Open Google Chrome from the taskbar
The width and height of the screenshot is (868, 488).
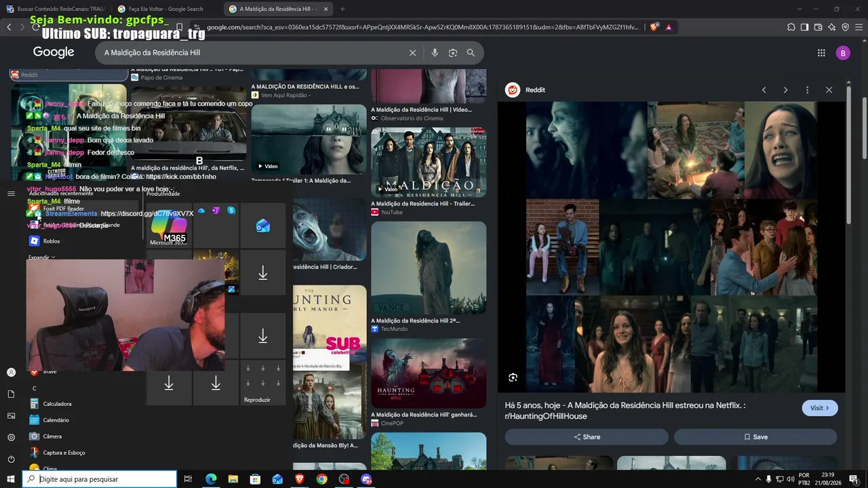click(x=321, y=479)
